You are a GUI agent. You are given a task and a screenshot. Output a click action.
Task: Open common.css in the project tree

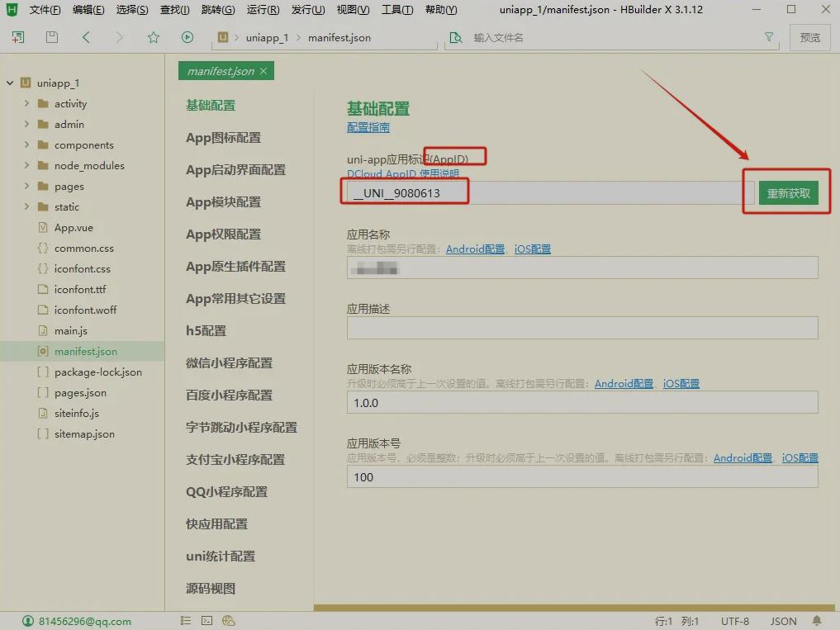point(84,248)
